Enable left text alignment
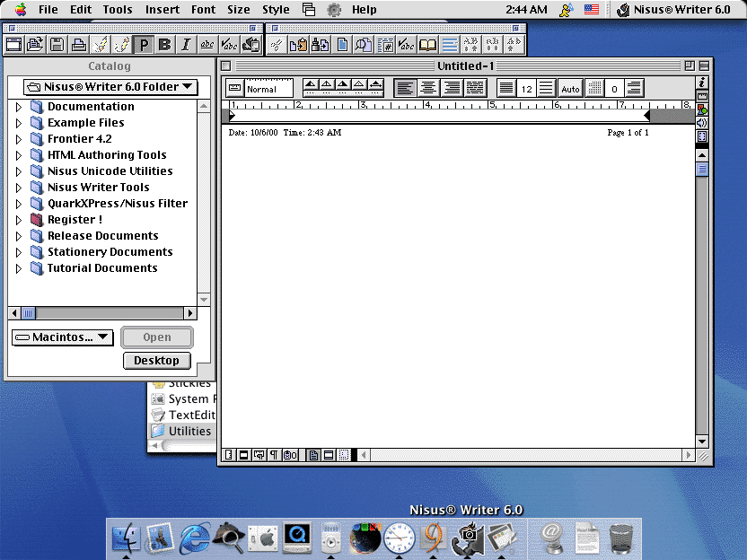The image size is (747, 560). click(x=405, y=88)
